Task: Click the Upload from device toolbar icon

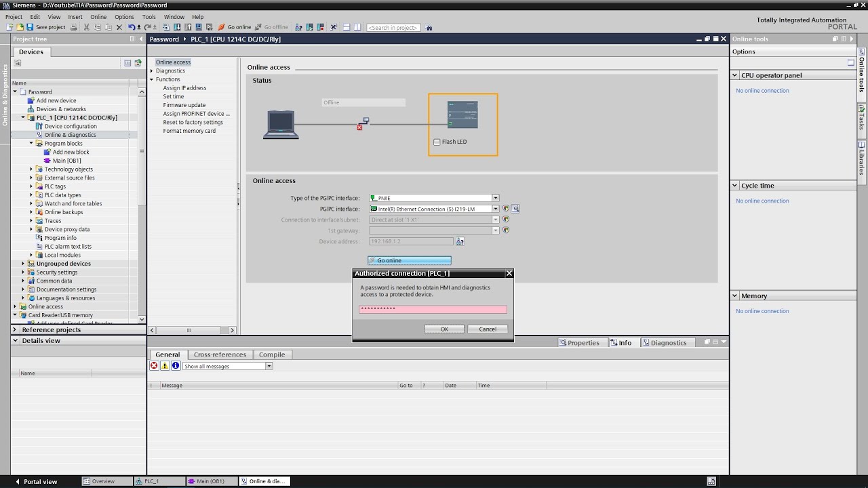Action: tap(188, 27)
